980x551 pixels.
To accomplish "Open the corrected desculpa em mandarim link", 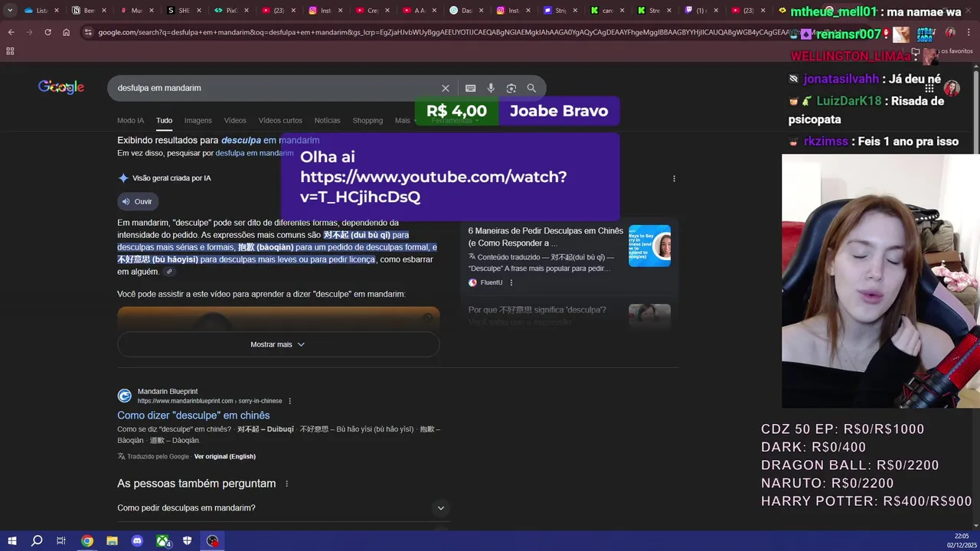I will pyautogui.click(x=270, y=140).
